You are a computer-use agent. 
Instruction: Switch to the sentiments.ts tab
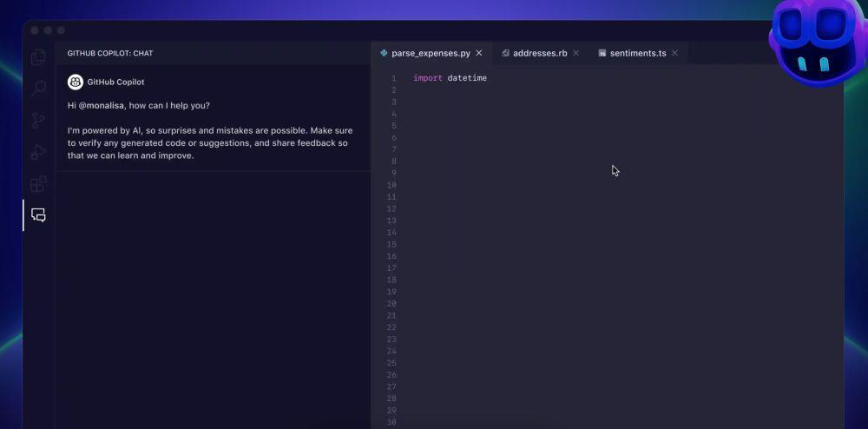pyautogui.click(x=638, y=53)
